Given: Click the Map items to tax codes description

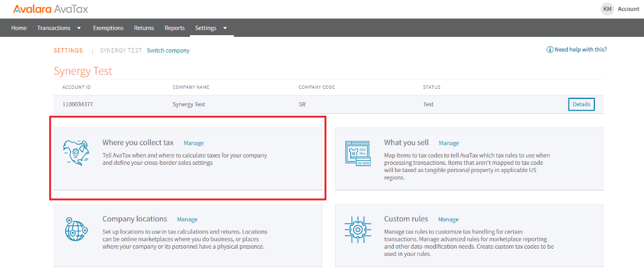Looking at the screenshot, I should (467, 166).
